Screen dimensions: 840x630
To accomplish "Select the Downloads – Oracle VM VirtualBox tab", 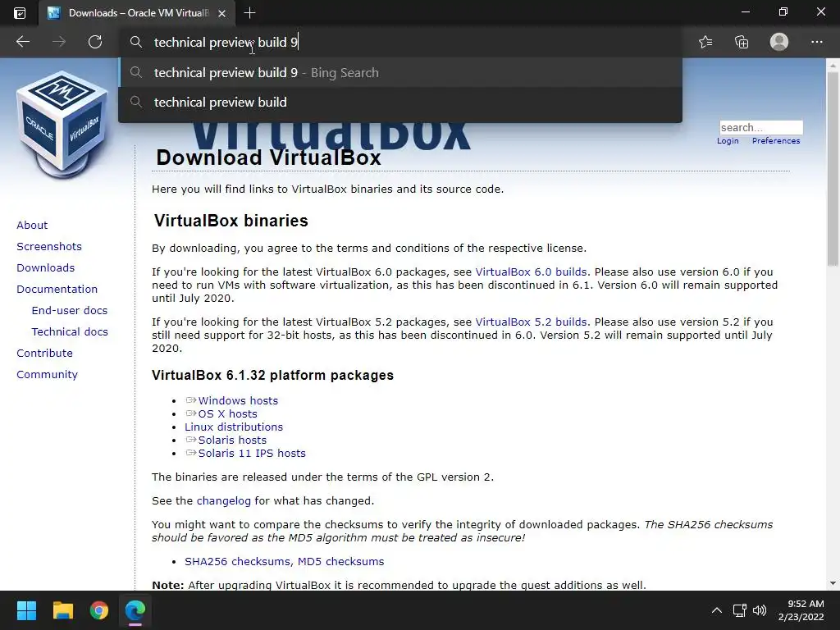I will 137,13.
